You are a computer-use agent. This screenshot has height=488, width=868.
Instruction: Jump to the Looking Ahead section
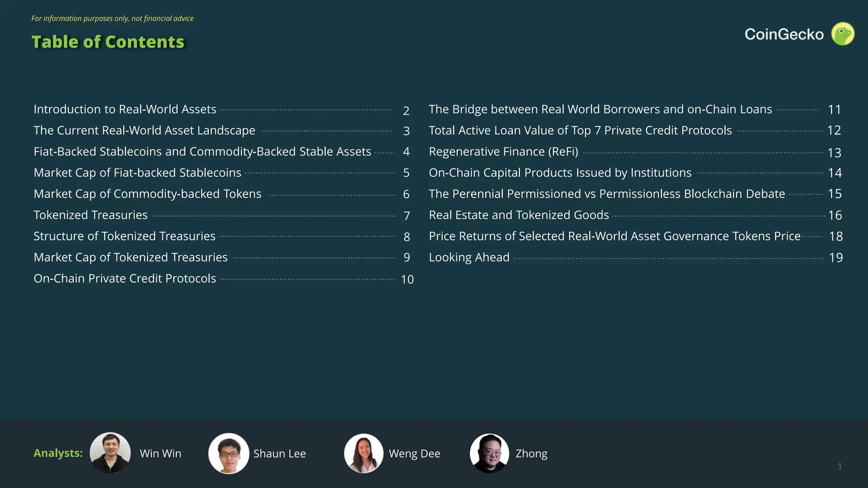(x=469, y=258)
